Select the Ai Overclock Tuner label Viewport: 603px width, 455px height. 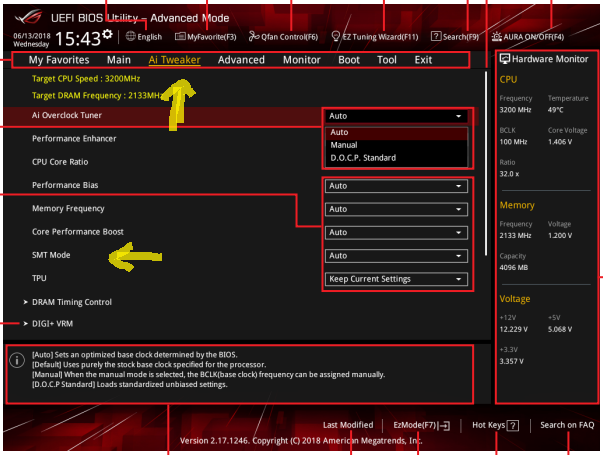pyautogui.click(x=67, y=115)
